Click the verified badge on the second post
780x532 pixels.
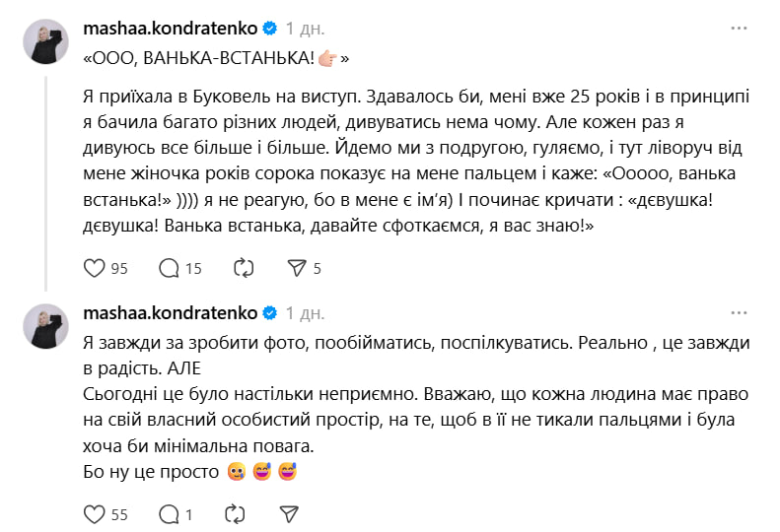pyautogui.click(x=268, y=313)
